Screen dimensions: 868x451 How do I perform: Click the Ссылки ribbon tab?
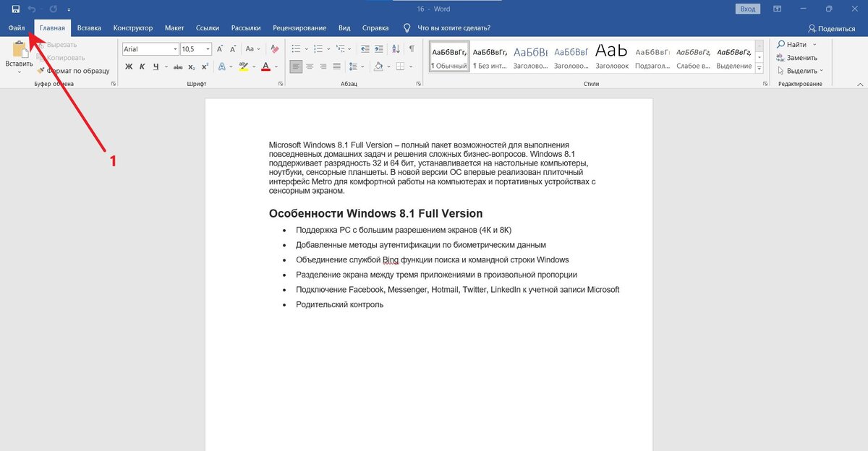(x=208, y=28)
